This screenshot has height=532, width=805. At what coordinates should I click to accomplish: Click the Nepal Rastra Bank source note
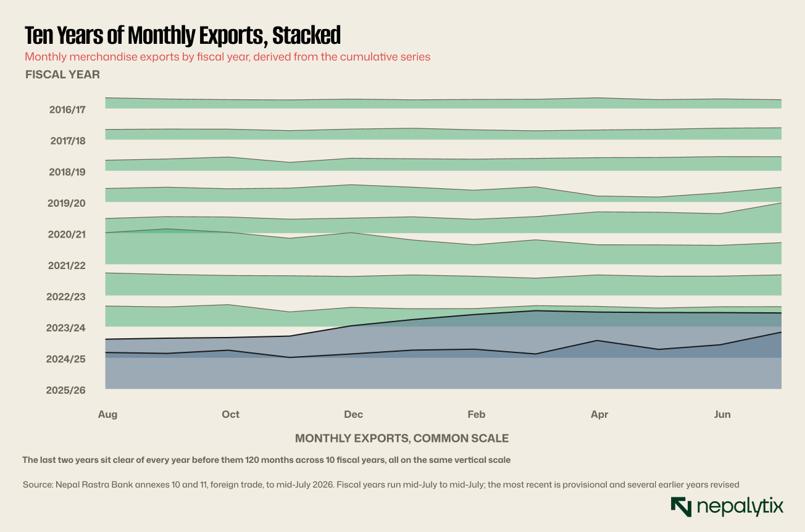click(381, 485)
